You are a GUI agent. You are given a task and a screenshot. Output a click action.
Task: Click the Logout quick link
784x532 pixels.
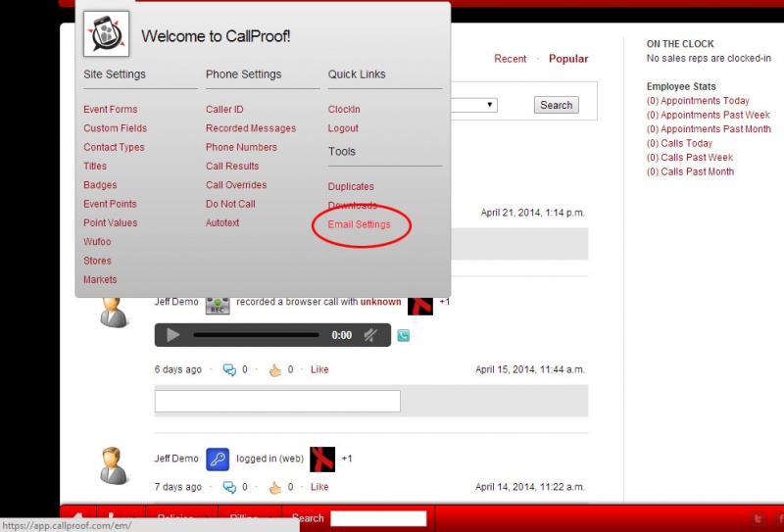tap(343, 128)
